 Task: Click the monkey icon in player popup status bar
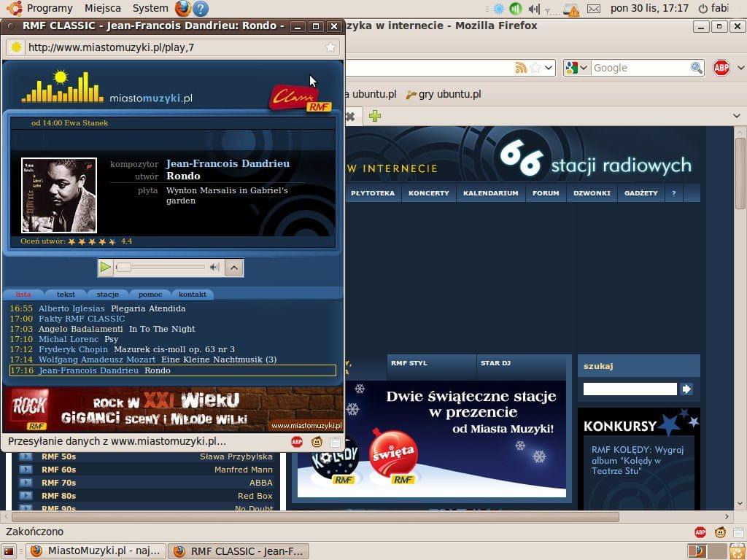point(317,442)
